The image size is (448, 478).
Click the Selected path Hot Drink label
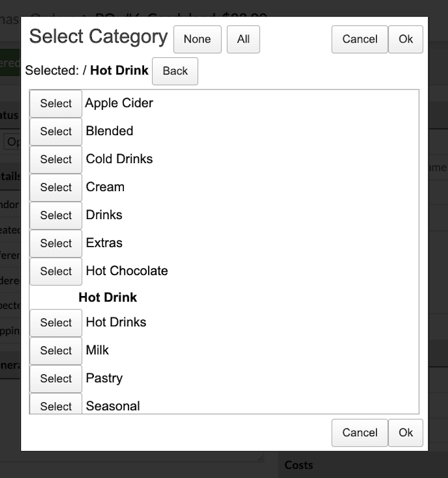(x=119, y=70)
